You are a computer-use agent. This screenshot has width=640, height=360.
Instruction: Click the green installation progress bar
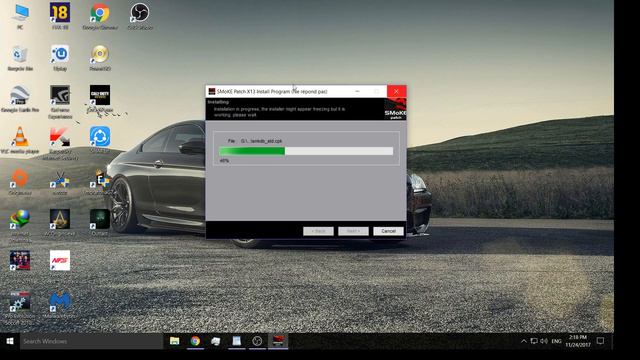(x=306, y=151)
